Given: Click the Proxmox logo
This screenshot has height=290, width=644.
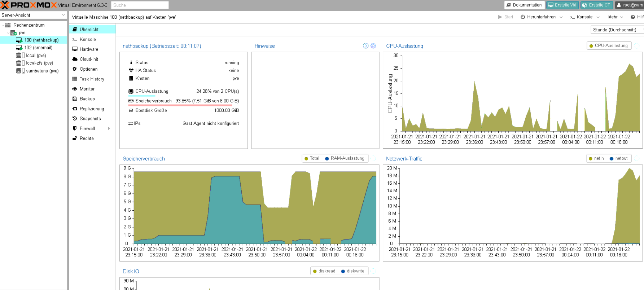Looking at the screenshot, I should (29, 5).
